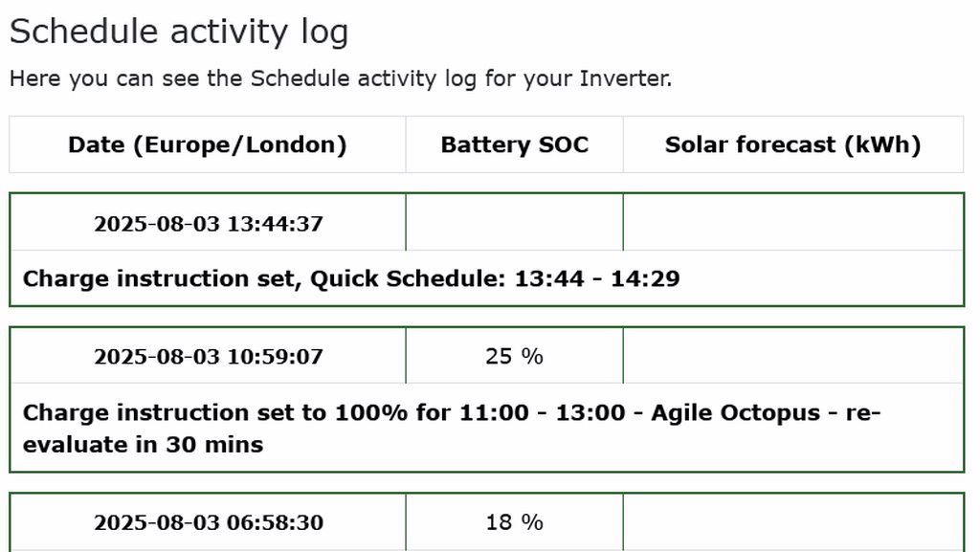Click empty Solar forecast cell for 06:58:30 entry

point(792,522)
